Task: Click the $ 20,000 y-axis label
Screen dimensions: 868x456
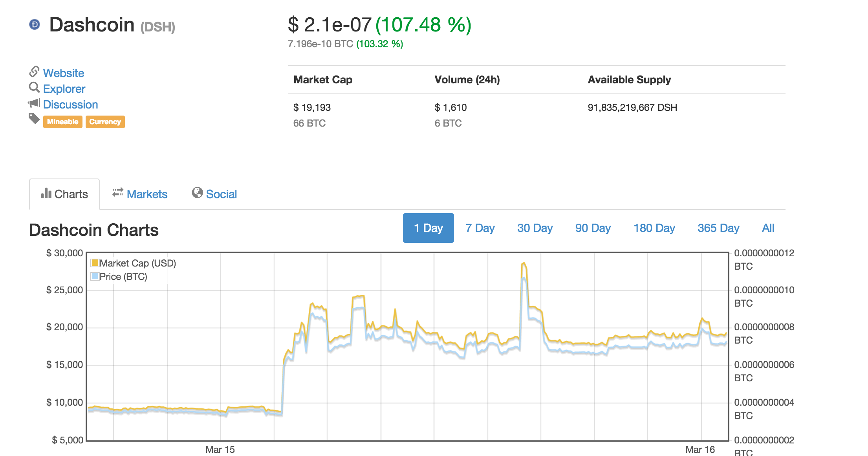Action: pos(64,327)
